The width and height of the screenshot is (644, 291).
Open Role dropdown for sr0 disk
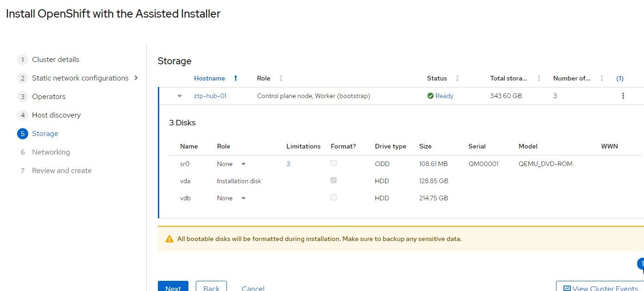tap(231, 164)
